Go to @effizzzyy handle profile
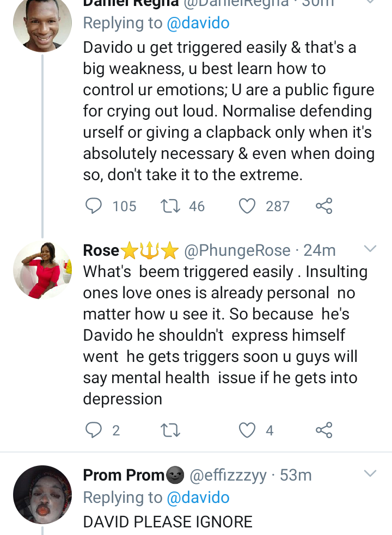 click(228, 475)
